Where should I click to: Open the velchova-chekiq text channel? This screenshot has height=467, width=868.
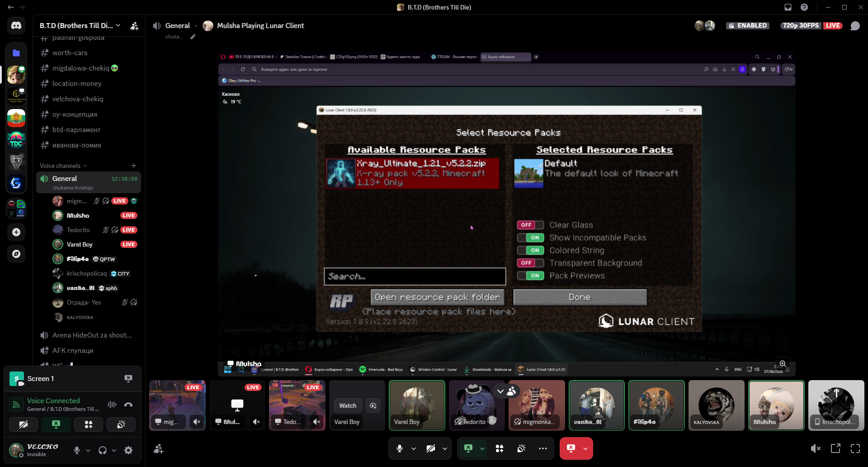coord(89,99)
